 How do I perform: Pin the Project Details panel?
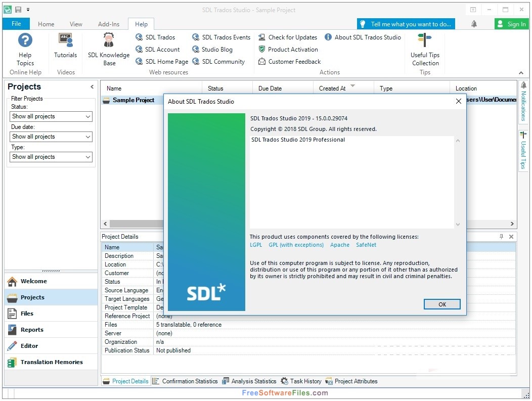(502, 237)
